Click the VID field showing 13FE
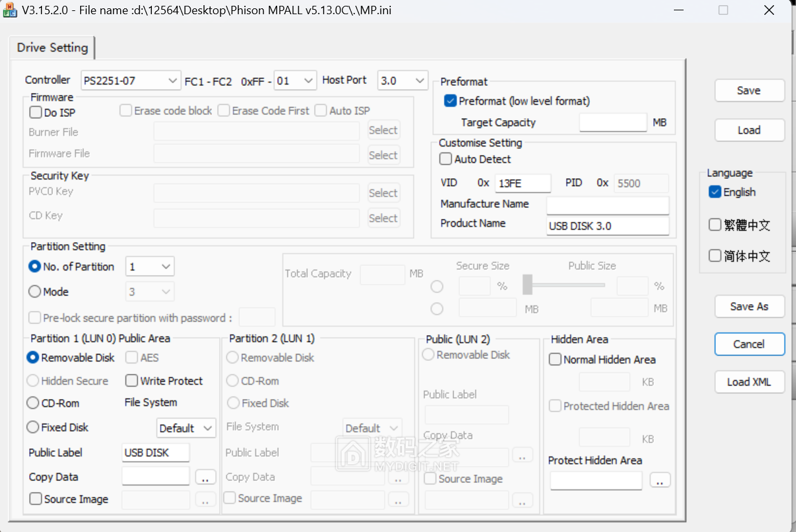Screen dimensions: 796x532 tap(523, 183)
